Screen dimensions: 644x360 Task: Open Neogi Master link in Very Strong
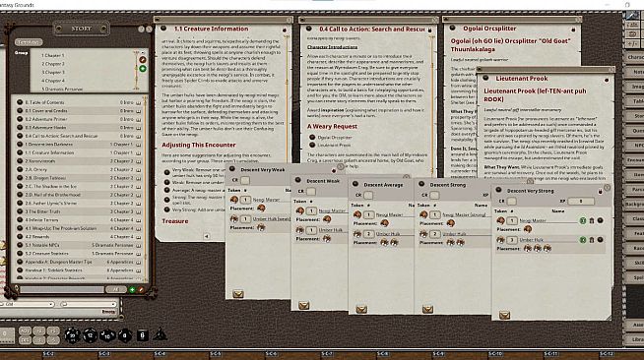[x=600, y=220]
